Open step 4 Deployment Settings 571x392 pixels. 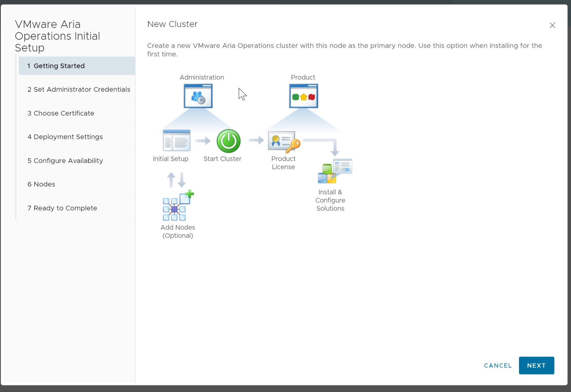click(77, 137)
